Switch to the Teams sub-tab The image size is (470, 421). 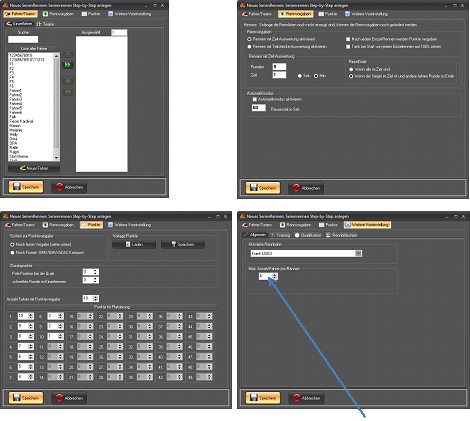pyautogui.click(x=45, y=24)
